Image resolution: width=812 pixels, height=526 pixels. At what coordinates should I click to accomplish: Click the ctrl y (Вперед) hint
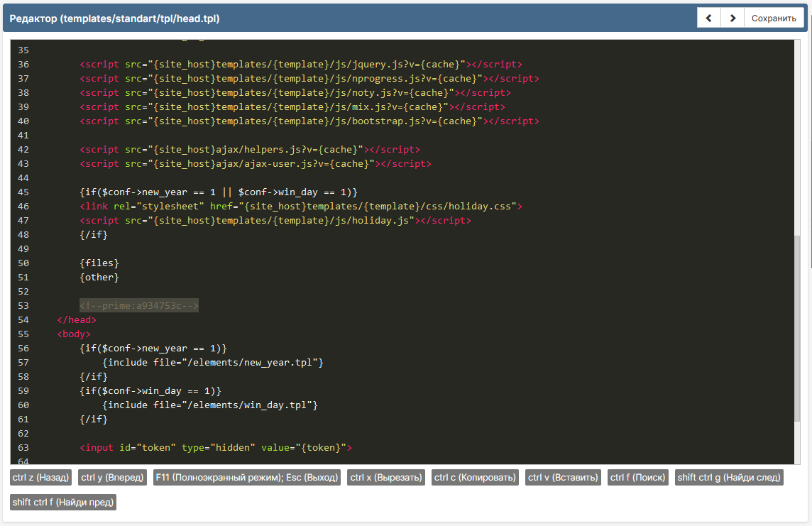point(112,477)
